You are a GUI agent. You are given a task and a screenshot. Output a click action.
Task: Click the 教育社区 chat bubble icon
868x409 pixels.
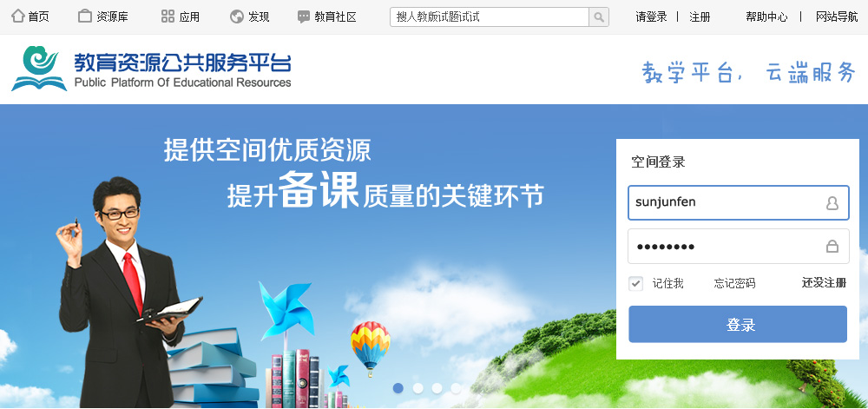[x=303, y=16]
